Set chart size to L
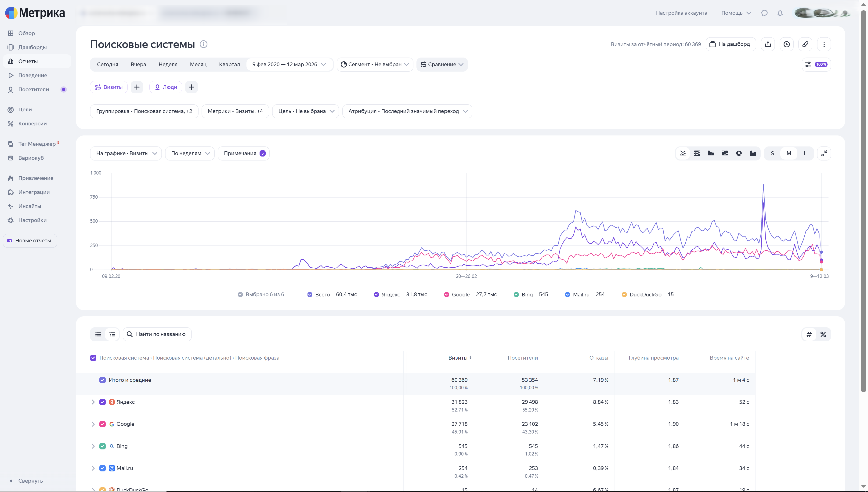The height and width of the screenshot is (492, 868). 805,153
